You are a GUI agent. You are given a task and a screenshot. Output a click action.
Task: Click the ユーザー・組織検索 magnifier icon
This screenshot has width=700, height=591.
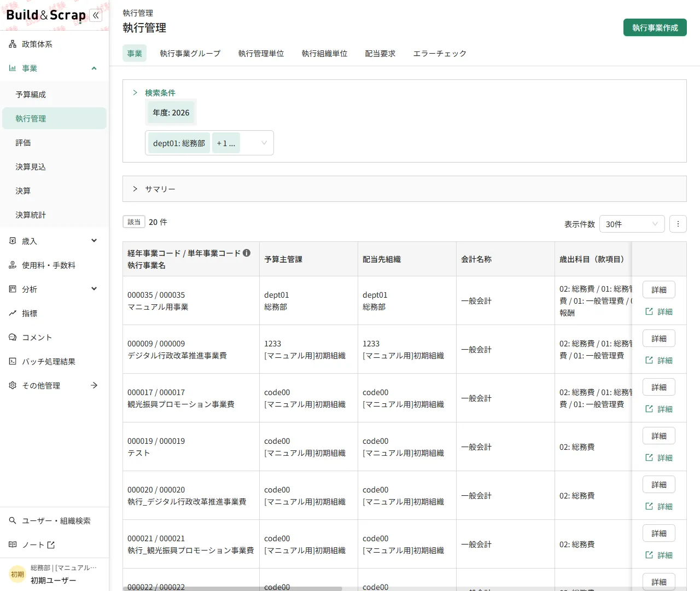coord(13,521)
